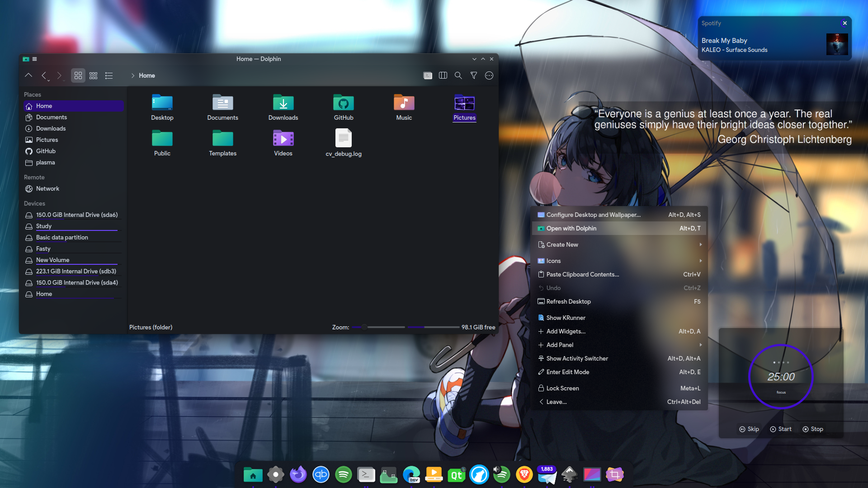The height and width of the screenshot is (488, 868).
Task: Choose Enter Edit Mode
Action: tap(619, 372)
